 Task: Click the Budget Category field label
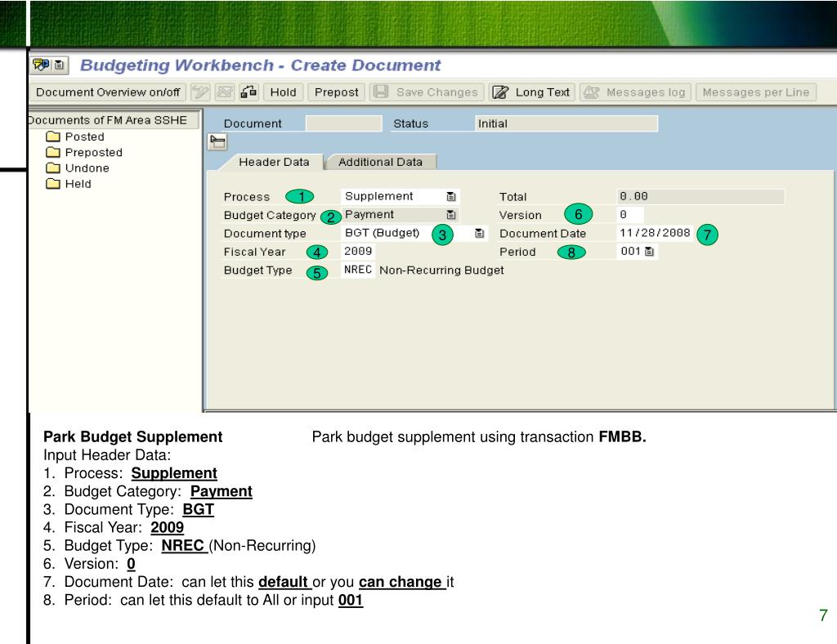click(x=270, y=215)
